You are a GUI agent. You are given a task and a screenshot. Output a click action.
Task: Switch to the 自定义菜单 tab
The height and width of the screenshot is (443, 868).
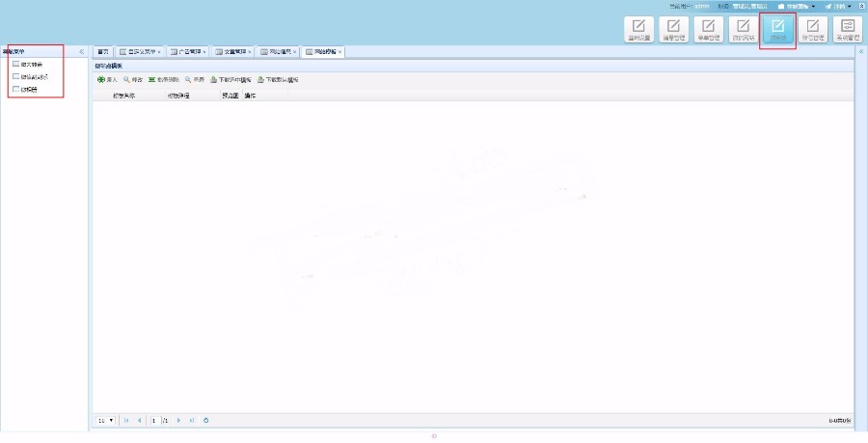pyautogui.click(x=141, y=51)
